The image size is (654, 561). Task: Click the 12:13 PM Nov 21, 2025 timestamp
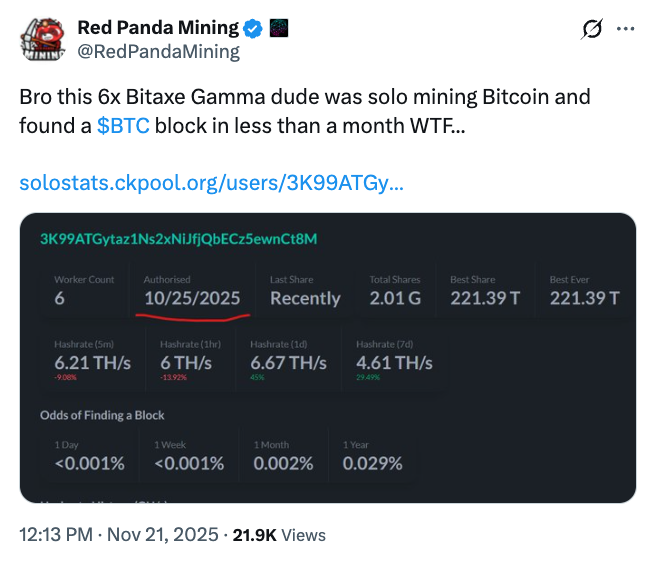point(119,535)
